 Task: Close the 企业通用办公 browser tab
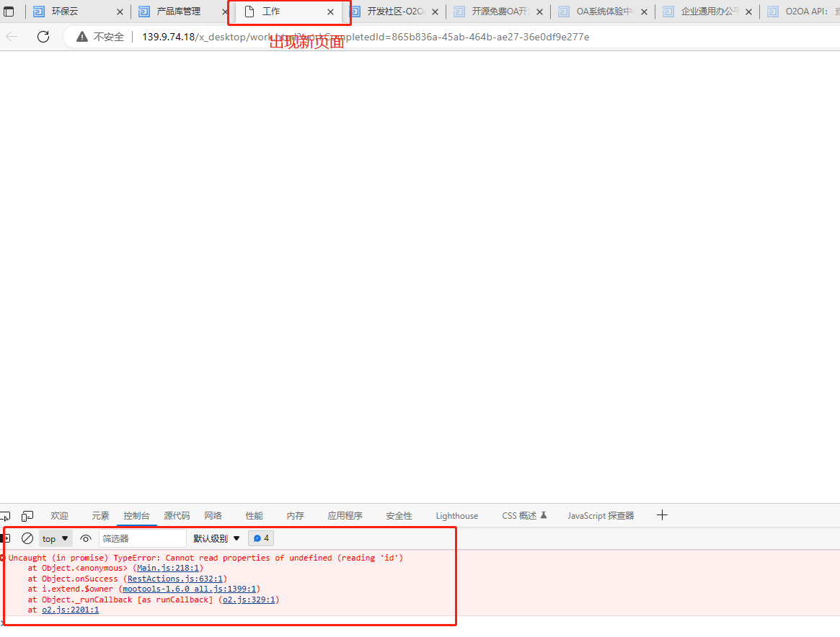pos(748,12)
